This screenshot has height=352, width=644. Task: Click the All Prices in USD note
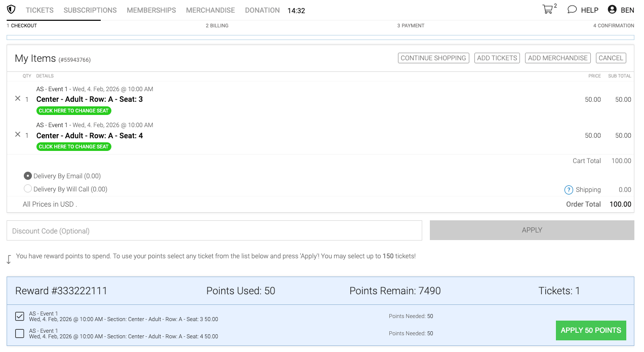coord(50,204)
